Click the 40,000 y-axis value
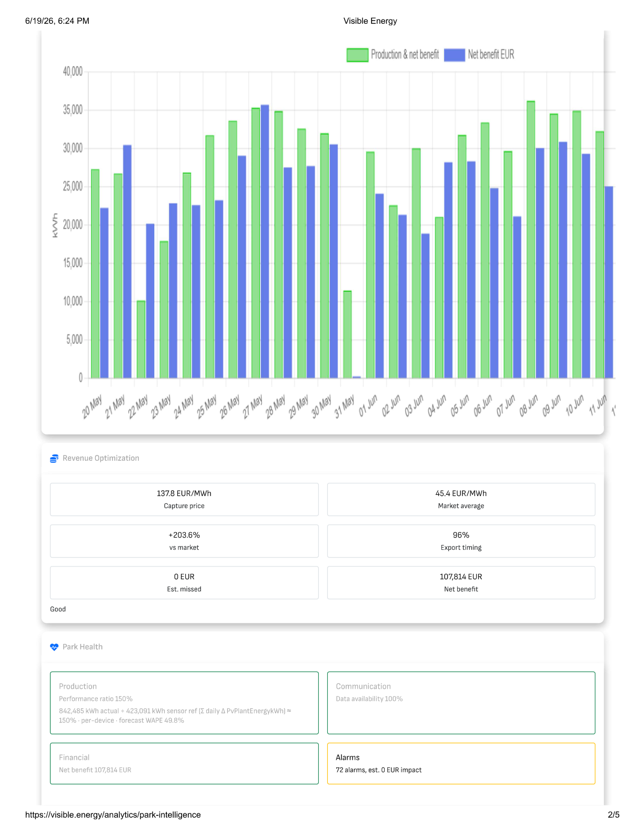644x834 pixels. (x=73, y=72)
